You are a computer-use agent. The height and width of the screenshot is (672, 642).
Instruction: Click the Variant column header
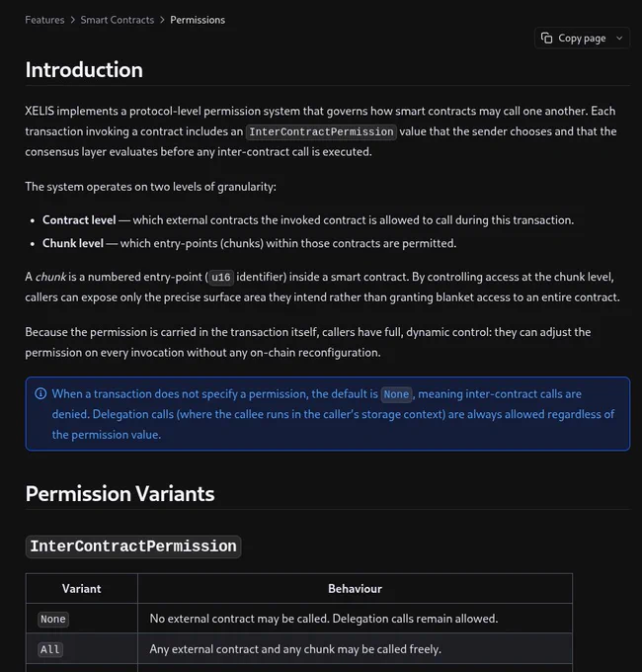81,589
